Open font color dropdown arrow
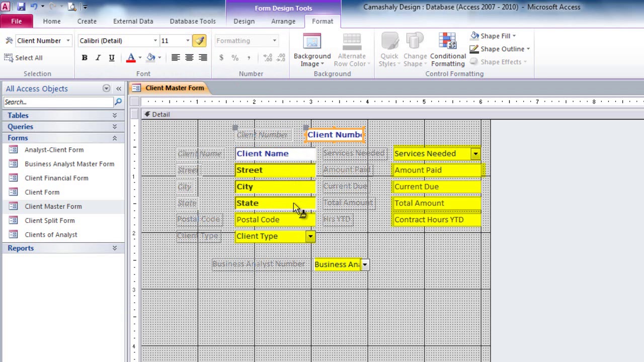The image size is (644, 362). point(140,58)
